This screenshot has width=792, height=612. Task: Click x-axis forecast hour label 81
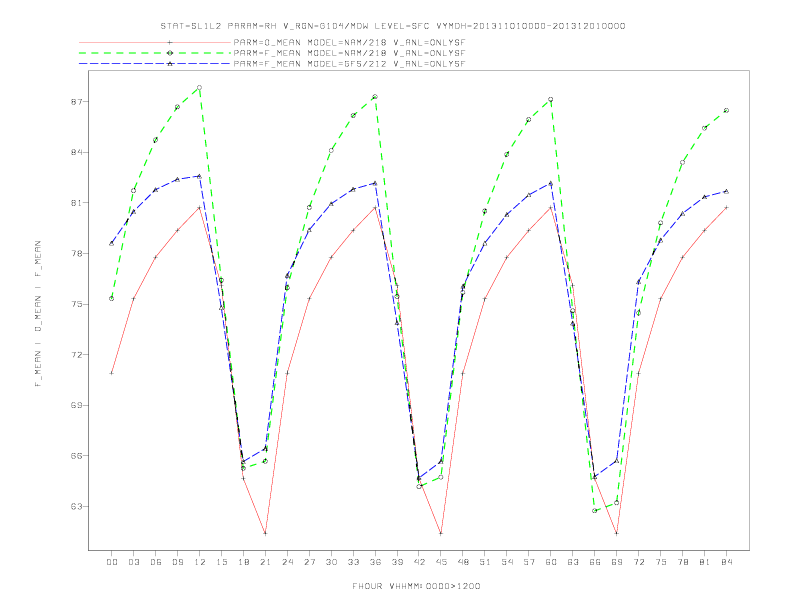(705, 562)
